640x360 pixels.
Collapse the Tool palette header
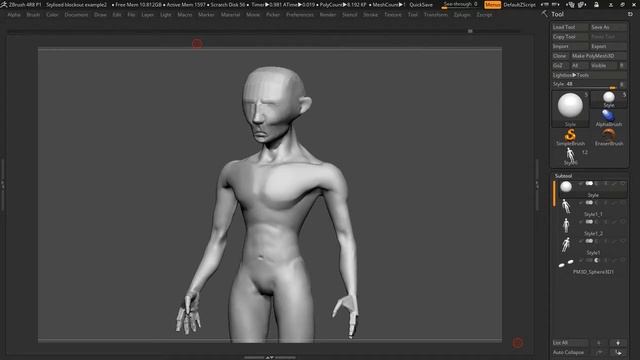pos(558,14)
